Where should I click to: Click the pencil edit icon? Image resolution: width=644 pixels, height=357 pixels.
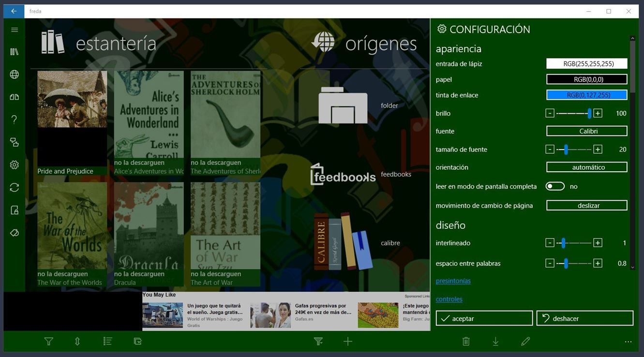coord(525,342)
